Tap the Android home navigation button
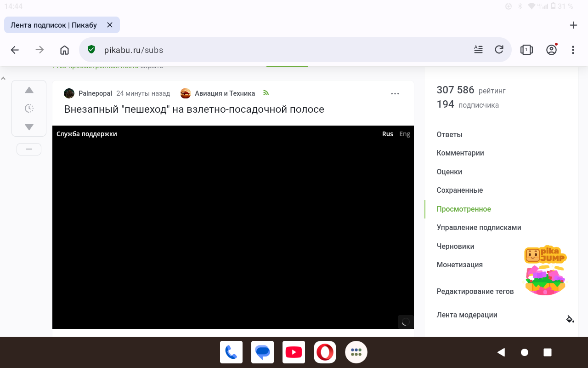The width and height of the screenshot is (588, 368). [x=524, y=352]
